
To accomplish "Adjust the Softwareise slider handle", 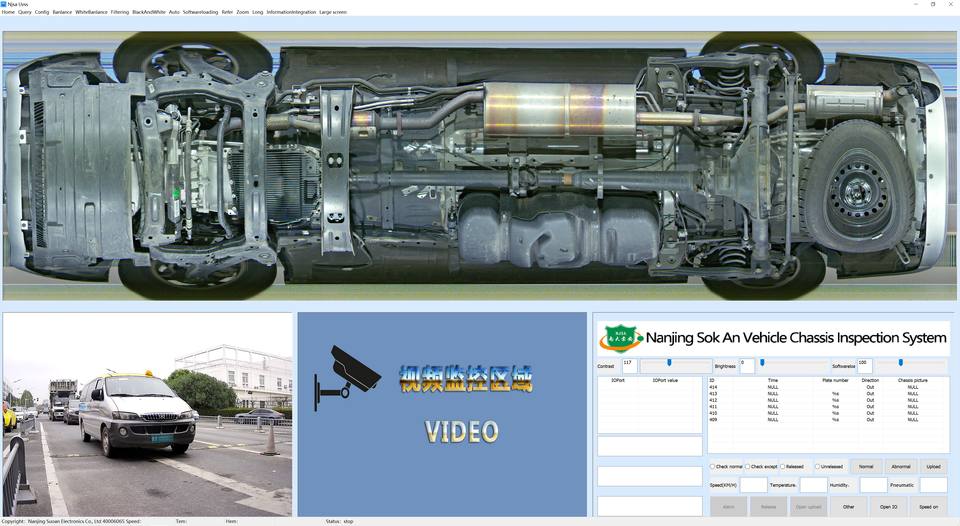I will tap(901, 363).
